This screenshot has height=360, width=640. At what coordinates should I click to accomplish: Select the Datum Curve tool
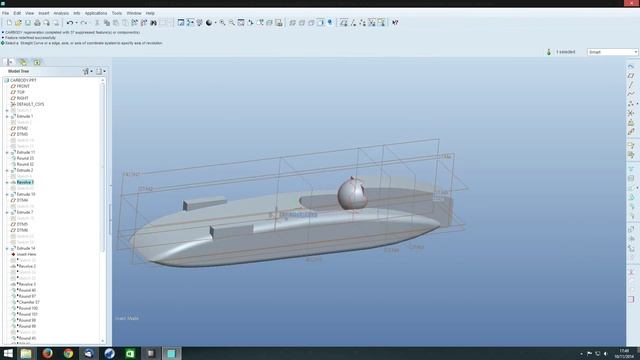point(631,94)
